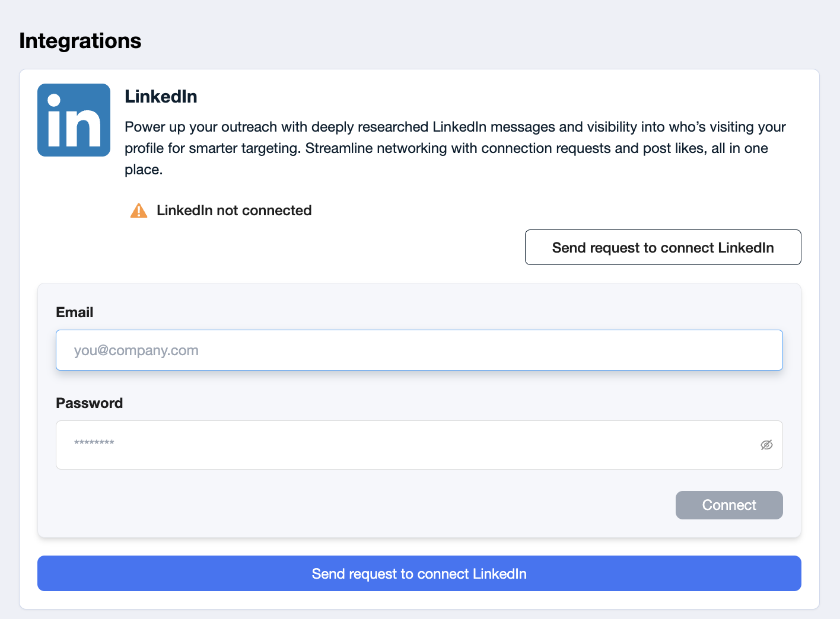Select the Integrations page heading
The height and width of the screenshot is (619, 840).
(x=80, y=41)
